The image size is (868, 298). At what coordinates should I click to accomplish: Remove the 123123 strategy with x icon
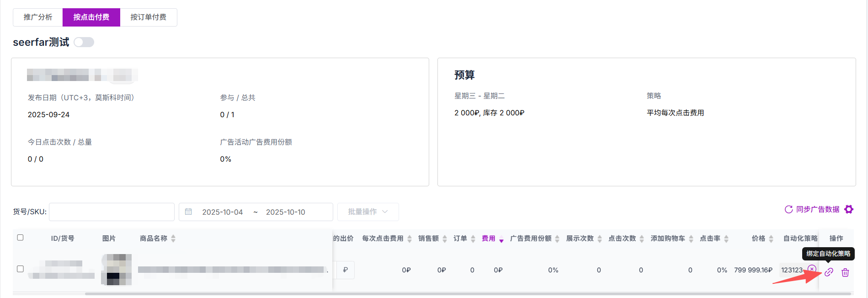pos(812,269)
